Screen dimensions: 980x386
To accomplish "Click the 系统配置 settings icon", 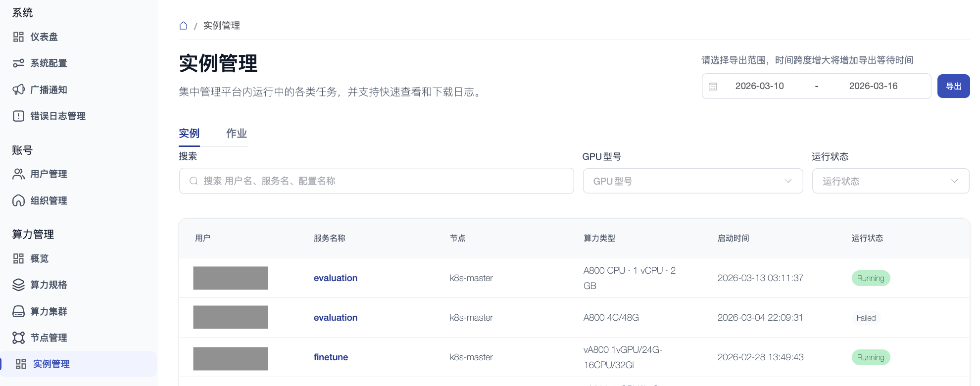I will [x=18, y=63].
